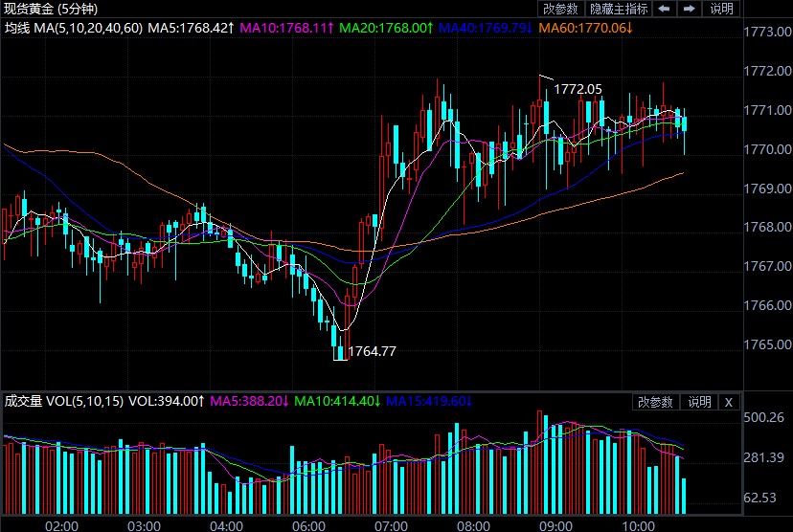Close the volume panel with X
Image resolution: width=793 pixels, height=532 pixels.
pyautogui.click(x=728, y=402)
